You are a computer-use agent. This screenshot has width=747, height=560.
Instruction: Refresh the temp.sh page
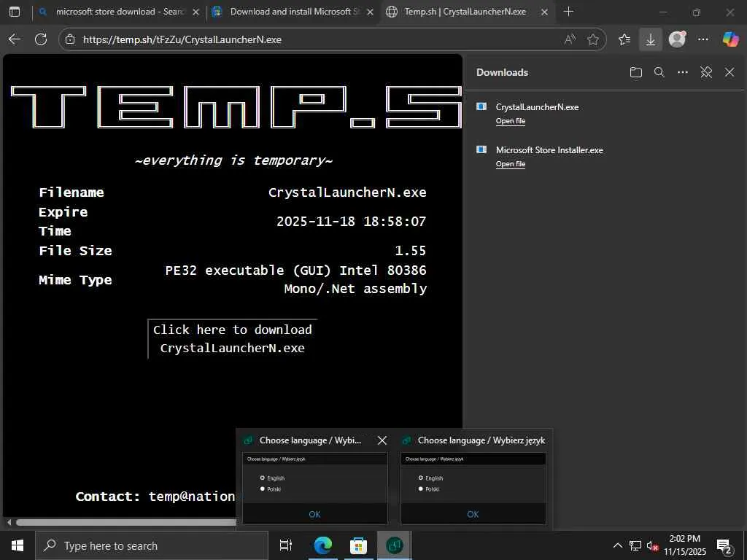point(41,39)
